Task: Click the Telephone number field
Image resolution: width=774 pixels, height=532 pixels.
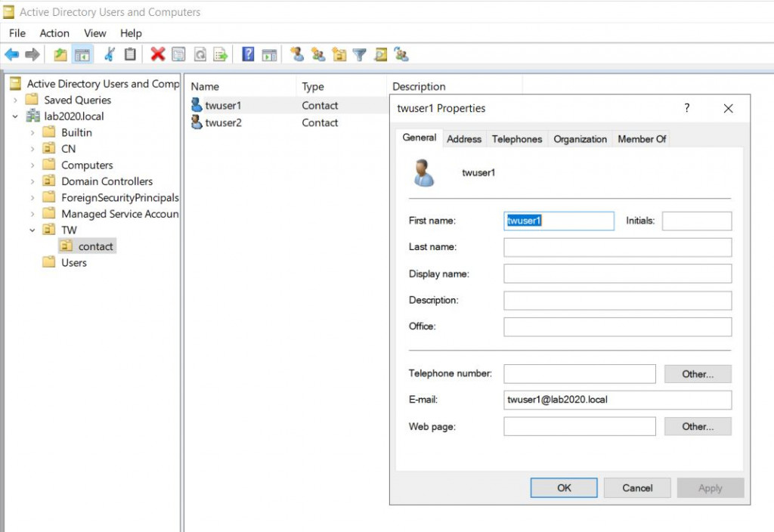Action: pyautogui.click(x=580, y=373)
